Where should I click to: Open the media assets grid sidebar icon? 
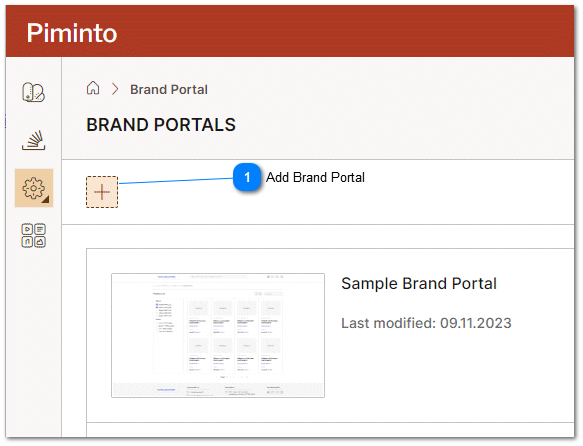pyautogui.click(x=33, y=236)
